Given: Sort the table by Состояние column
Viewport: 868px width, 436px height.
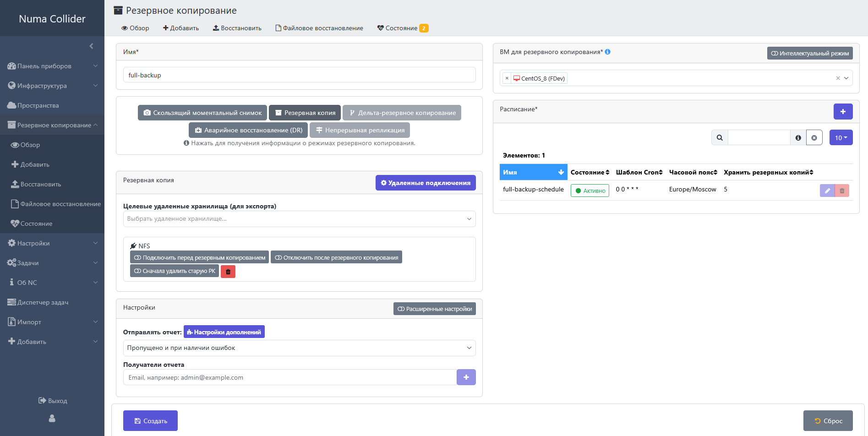Looking at the screenshot, I should [590, 172].
